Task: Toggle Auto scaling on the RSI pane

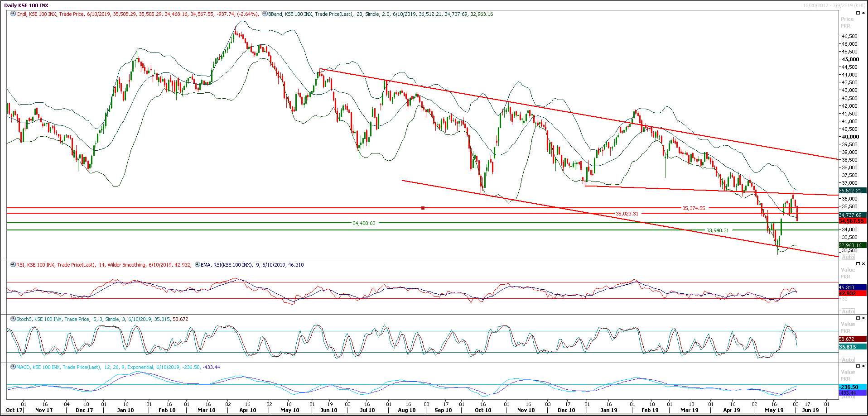Action: click(848, 311)
